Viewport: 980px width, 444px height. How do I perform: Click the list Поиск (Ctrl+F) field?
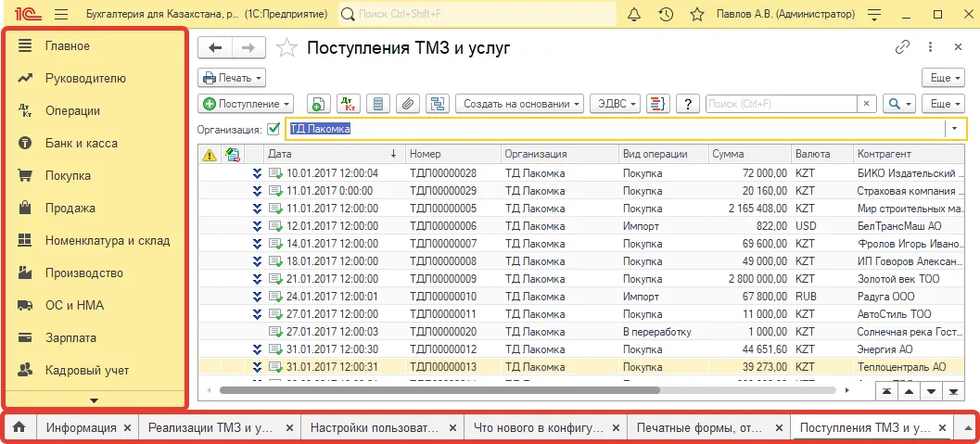coord(782,105)
